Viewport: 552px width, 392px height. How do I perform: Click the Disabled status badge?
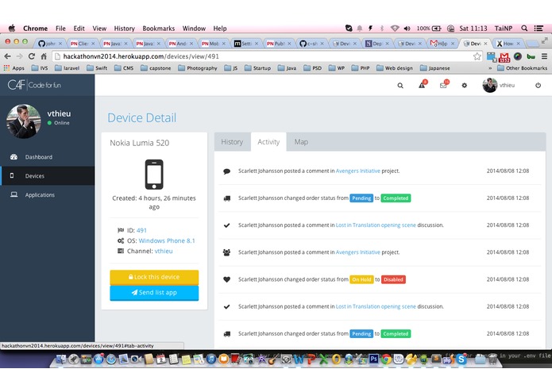tap(393, 279)
